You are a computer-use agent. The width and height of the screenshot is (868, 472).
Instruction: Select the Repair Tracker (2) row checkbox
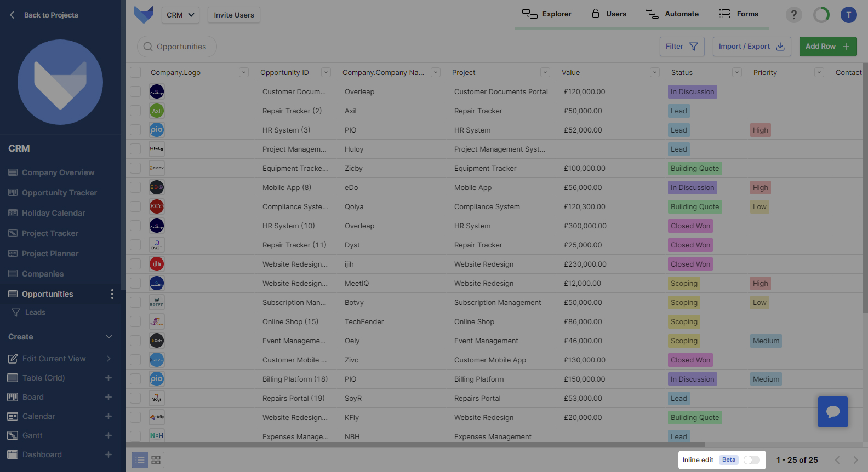pos(135,111)
